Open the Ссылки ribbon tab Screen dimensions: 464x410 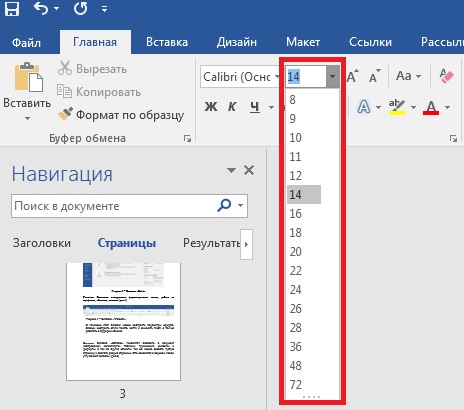[370, 42]
